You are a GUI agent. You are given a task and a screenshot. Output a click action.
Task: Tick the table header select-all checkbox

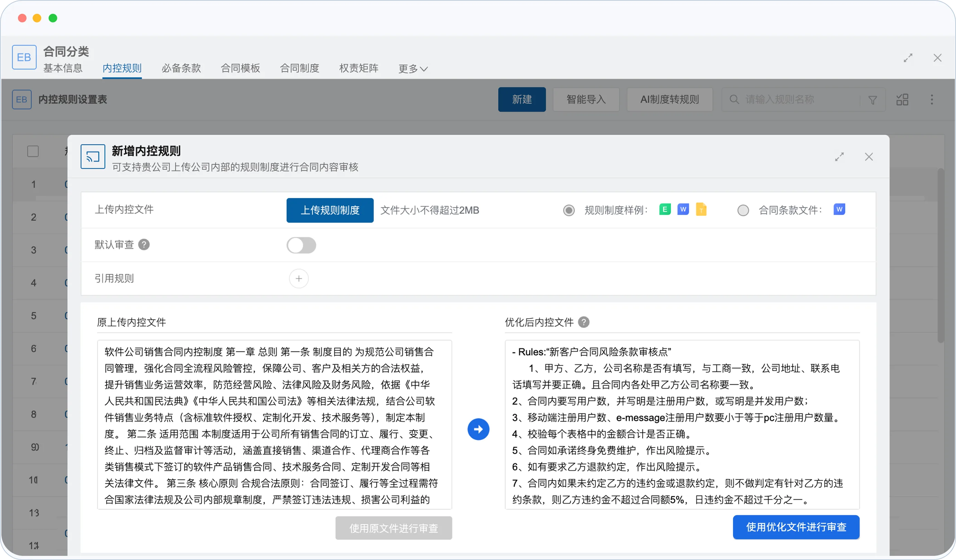pos(33,151)
